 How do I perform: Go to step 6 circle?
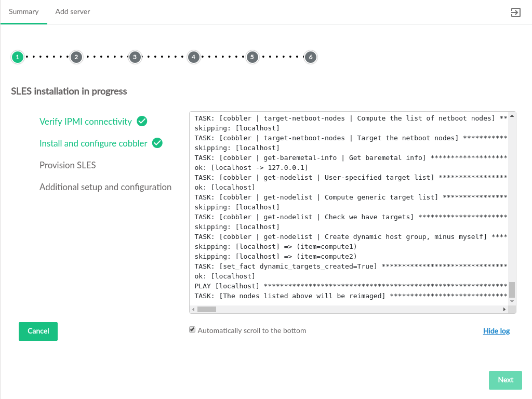point(311,57)
